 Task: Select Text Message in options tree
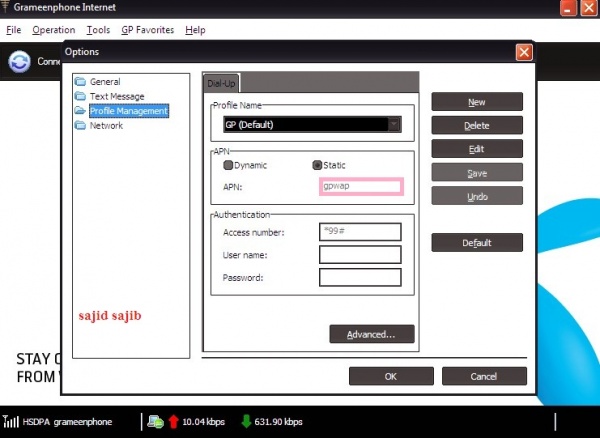[117, 96]
